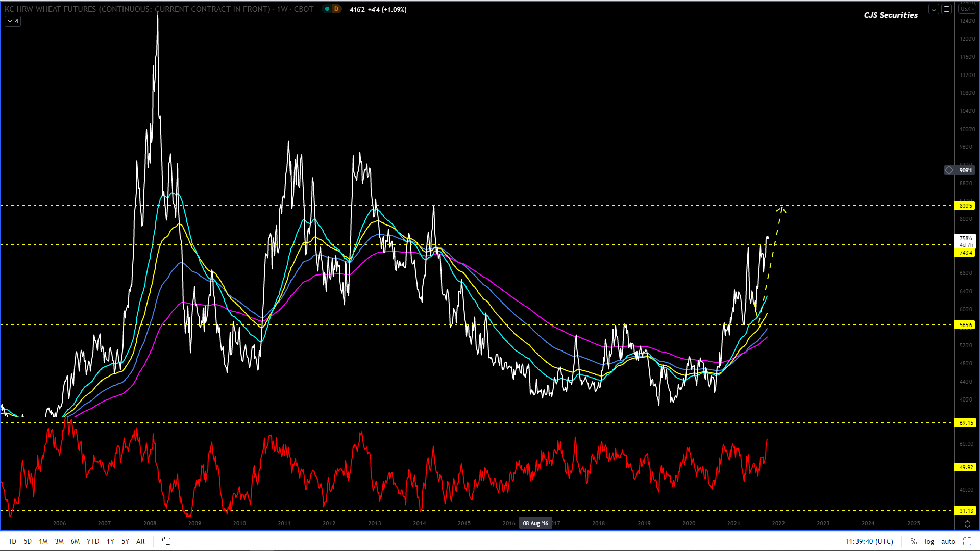Click the Go to date calendar icon
The width and height of the screenshot is (980, 551).
coord(166,541)
